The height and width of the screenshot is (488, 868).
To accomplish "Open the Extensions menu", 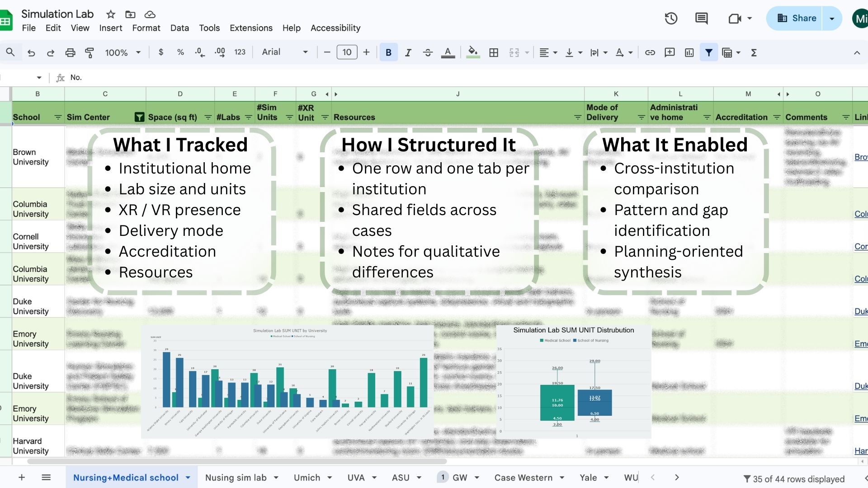I will tap(251, 28).
